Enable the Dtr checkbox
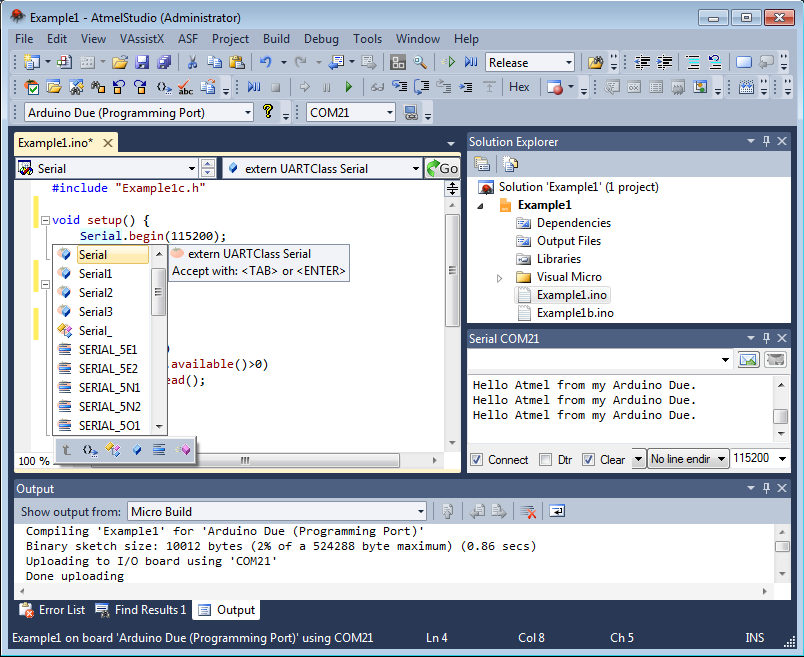This screenshot has width=804, height=657. [x=545, y=460]
